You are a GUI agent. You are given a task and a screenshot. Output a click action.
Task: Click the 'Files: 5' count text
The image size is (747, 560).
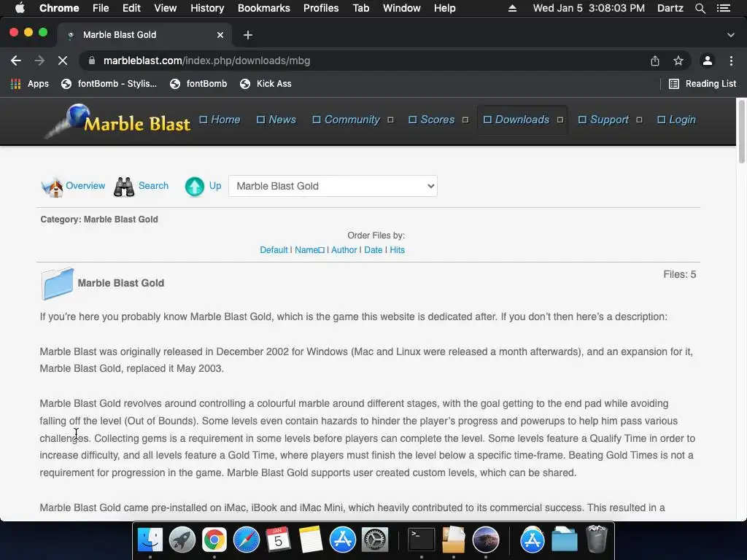(680, 275)
